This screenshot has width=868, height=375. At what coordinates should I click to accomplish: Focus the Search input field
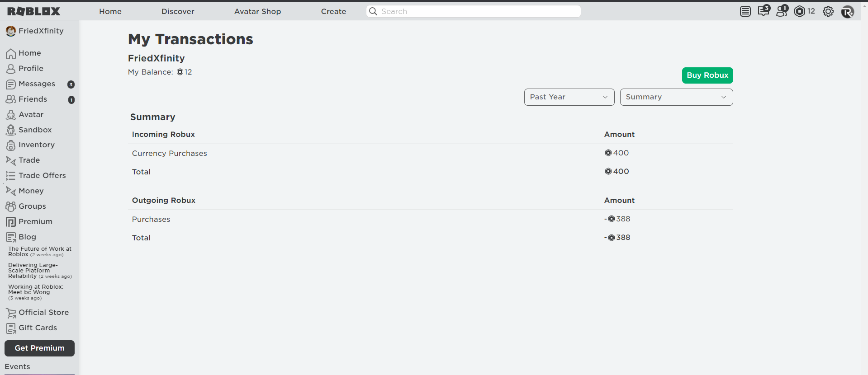[473, 11]
